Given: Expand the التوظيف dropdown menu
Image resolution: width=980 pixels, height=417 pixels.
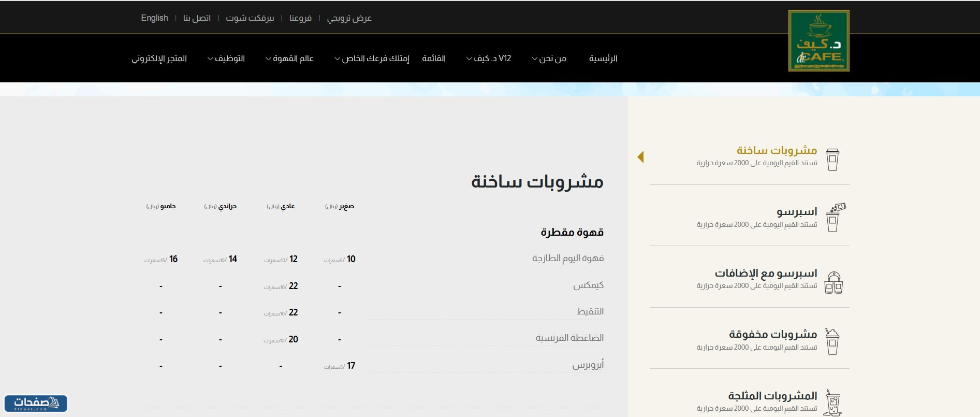Looking at the screenshot, I should point(226,59).
